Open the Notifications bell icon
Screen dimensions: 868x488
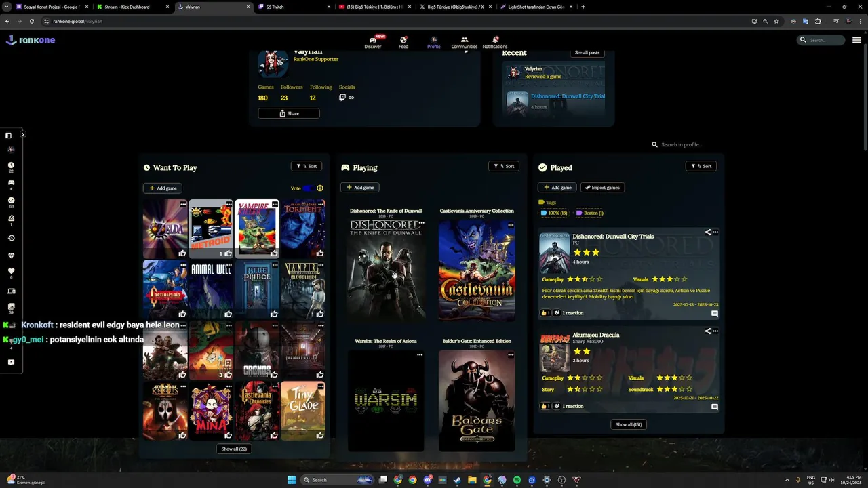495,40
